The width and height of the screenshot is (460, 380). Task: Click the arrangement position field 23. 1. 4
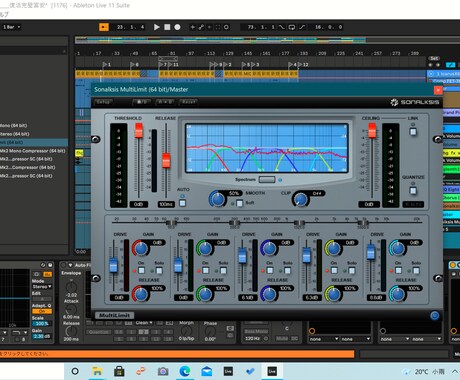130,27
